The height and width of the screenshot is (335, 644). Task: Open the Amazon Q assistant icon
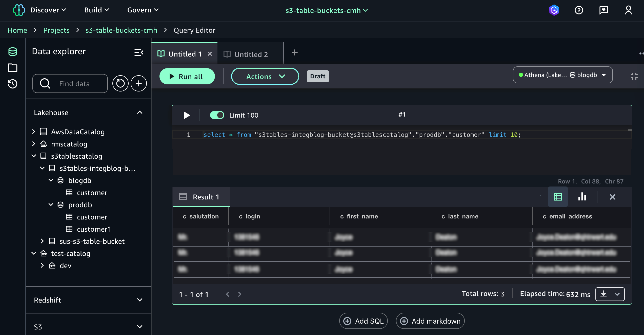click(x=554, y=10)
